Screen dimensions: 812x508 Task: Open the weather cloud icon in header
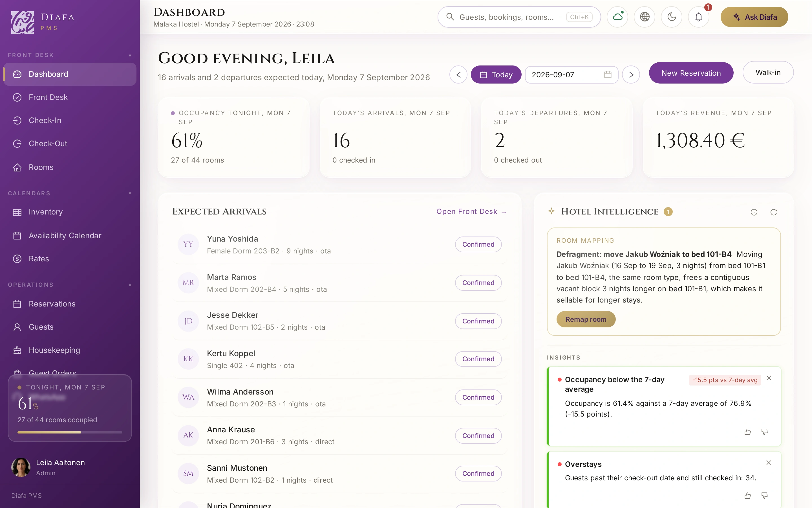click(x=617, y=17)
